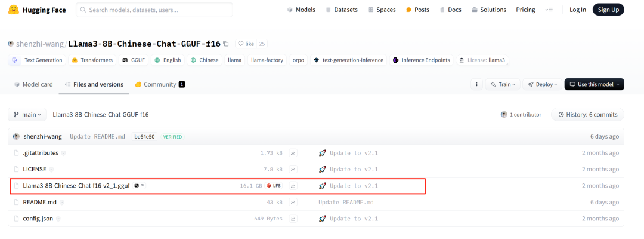
Task: Open the LICENSE file
Action: pos(35,169)
